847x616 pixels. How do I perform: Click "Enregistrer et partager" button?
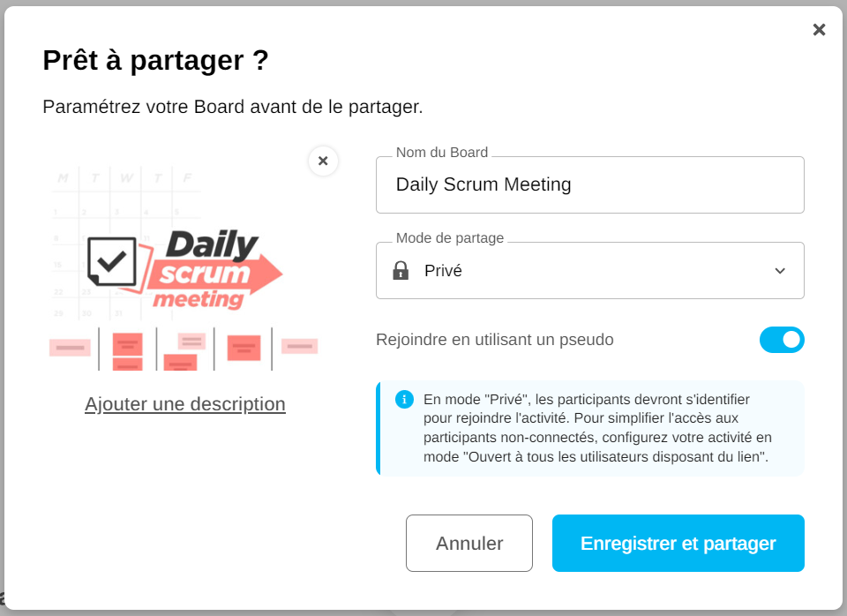678,544
